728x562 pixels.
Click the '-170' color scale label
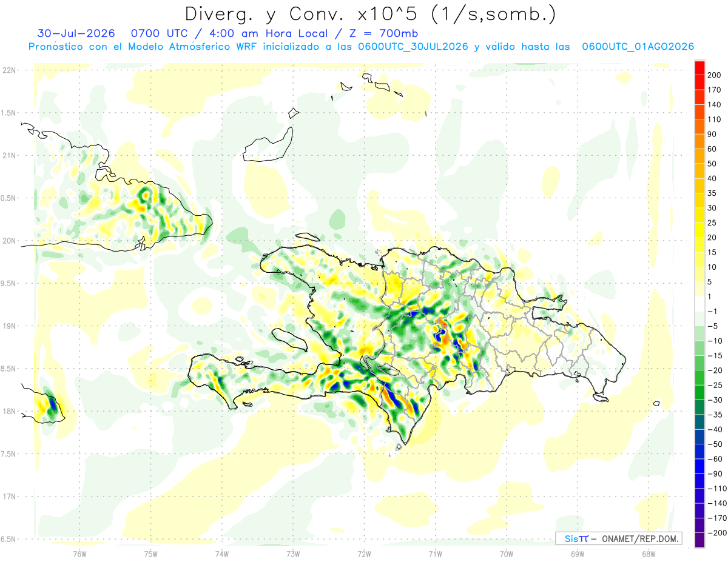point(716,518)
